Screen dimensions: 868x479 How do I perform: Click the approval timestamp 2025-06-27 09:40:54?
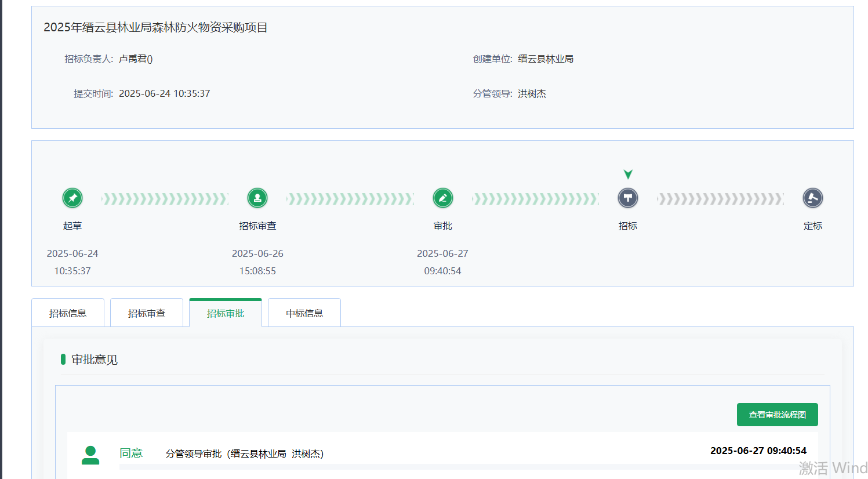758,451
